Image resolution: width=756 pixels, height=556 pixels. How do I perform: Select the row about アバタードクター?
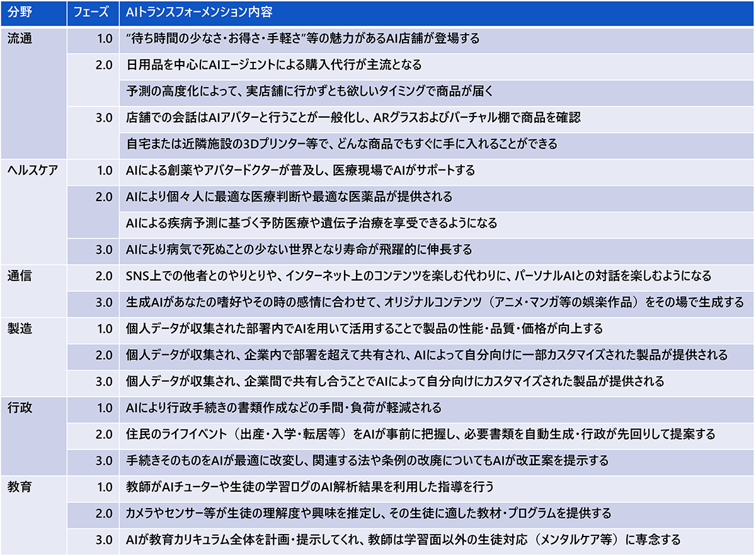(301, 170)
